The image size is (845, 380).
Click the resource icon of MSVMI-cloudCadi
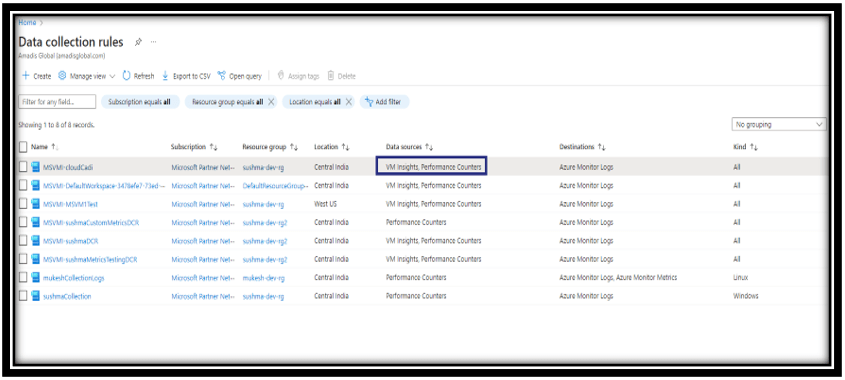point(36,167)
